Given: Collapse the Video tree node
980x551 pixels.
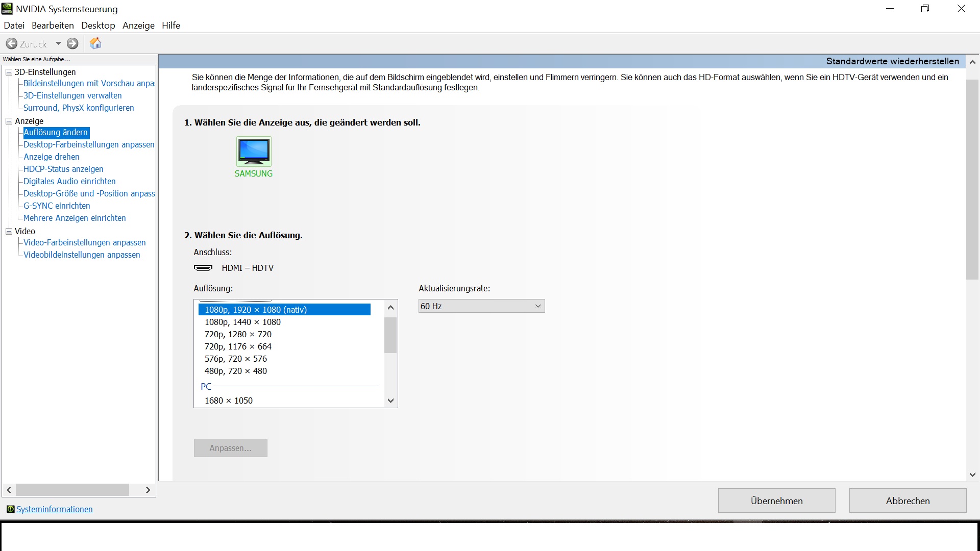Looking at the screenshot, I should [x=9, y=232].
